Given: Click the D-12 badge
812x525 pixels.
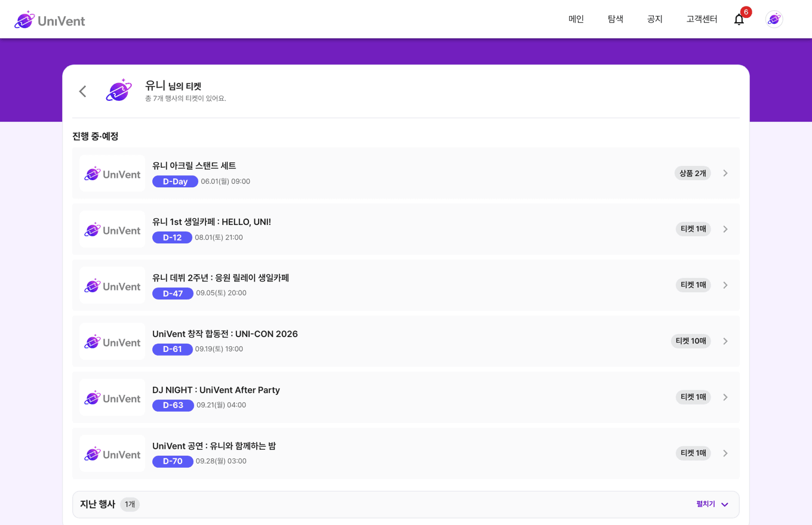Looking at the screenshot, I should tap(172, 237).
